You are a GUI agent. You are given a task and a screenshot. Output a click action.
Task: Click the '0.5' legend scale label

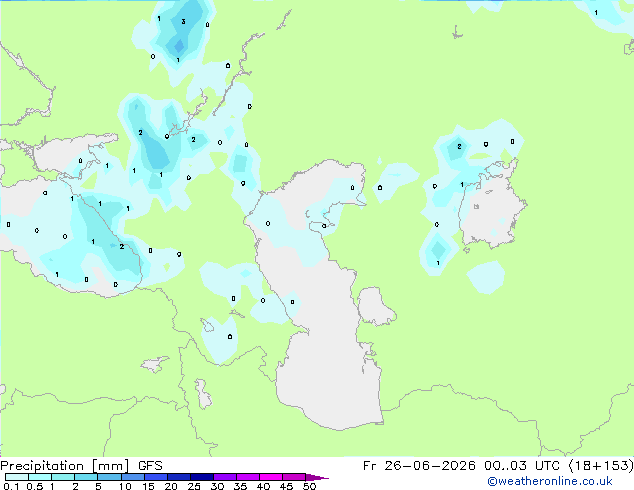coord(34,486)
